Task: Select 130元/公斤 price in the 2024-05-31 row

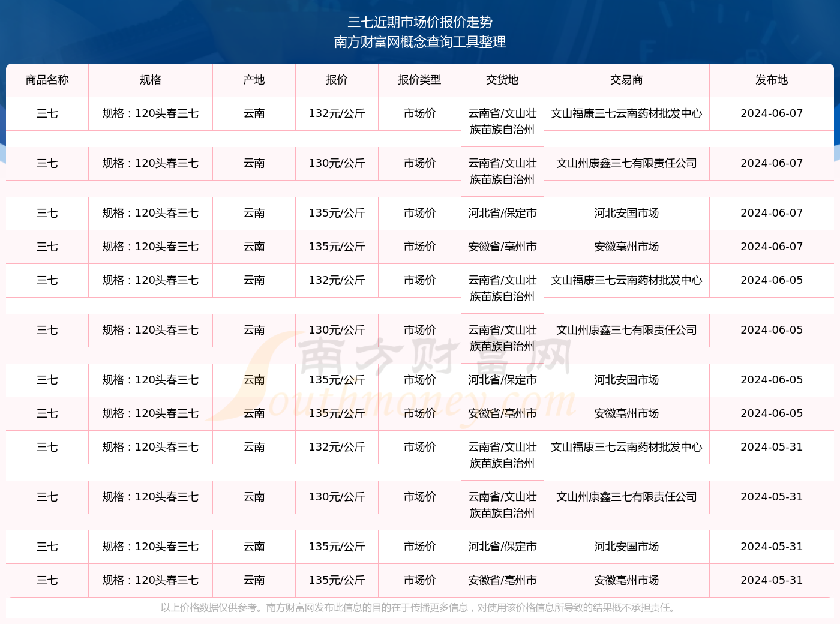Action: pos(337,497)
